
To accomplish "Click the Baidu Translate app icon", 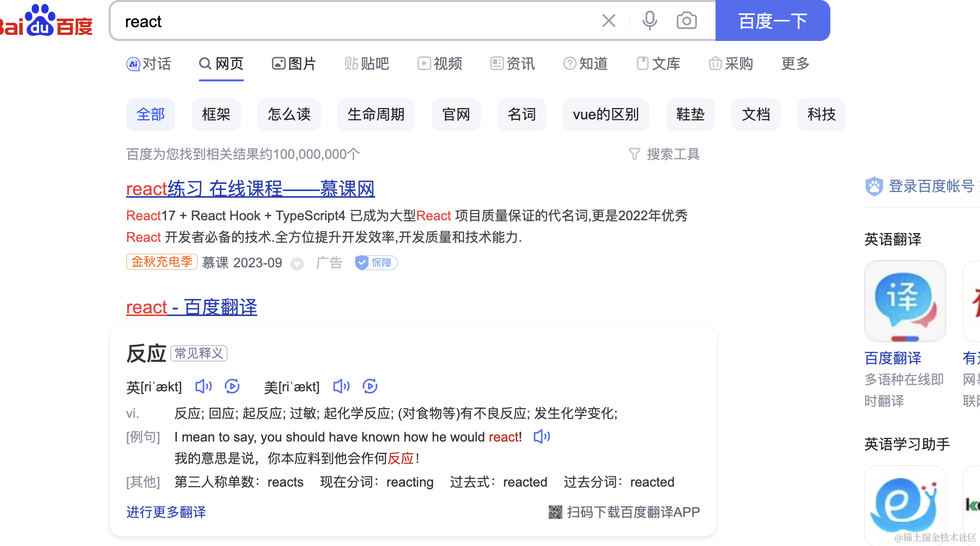I will (x=905, y=301).
